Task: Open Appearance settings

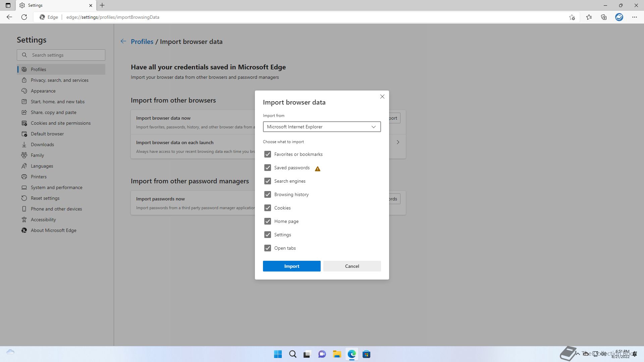Action: click(61, 91)
